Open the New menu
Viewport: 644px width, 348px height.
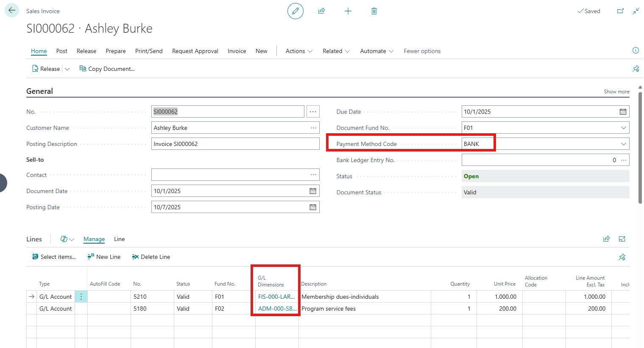(x=262, y=51)
